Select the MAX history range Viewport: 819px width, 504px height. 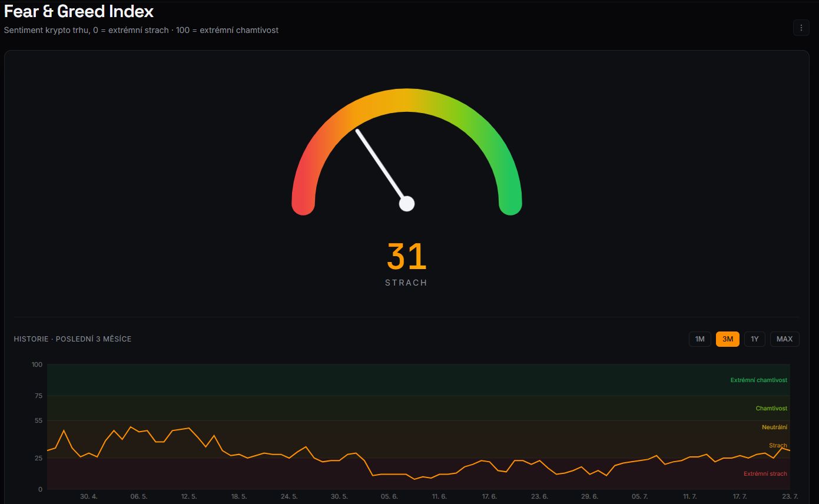tap(784, 339)
